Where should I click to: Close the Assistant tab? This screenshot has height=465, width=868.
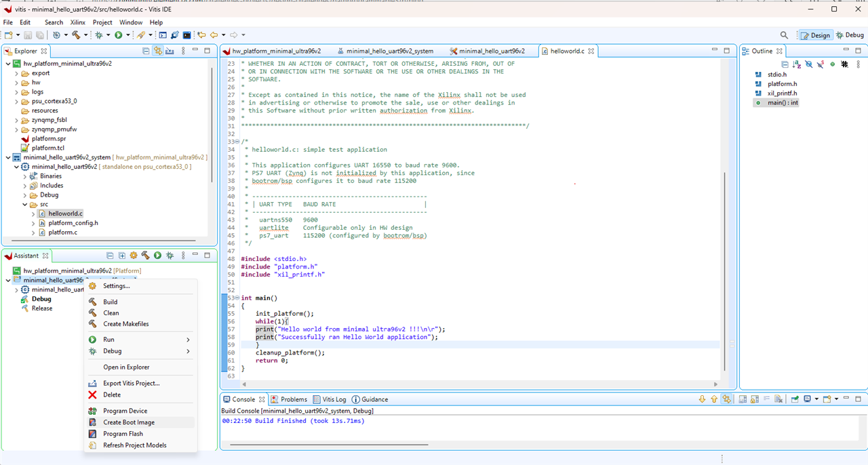coord(45,256)
